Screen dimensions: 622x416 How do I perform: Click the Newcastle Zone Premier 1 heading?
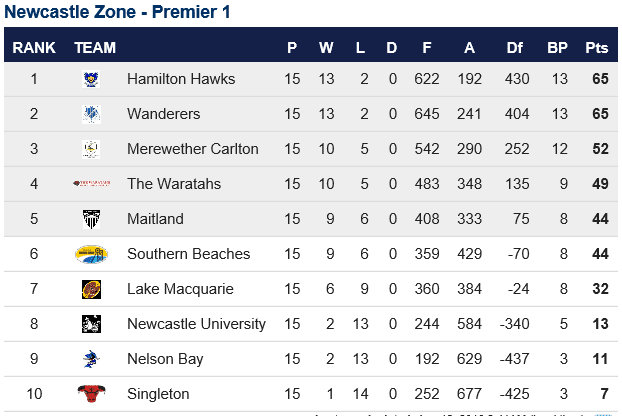[117, 12]
